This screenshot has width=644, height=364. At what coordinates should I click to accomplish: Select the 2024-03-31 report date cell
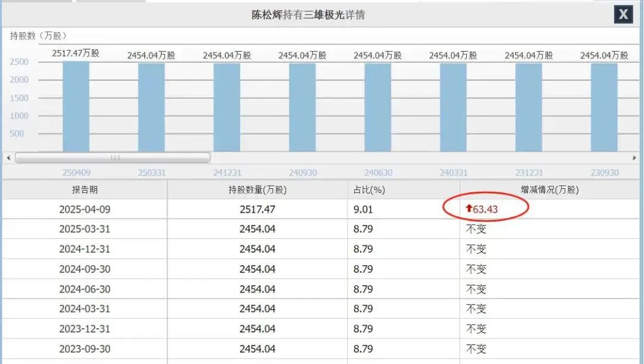click(x=85, y=309)
